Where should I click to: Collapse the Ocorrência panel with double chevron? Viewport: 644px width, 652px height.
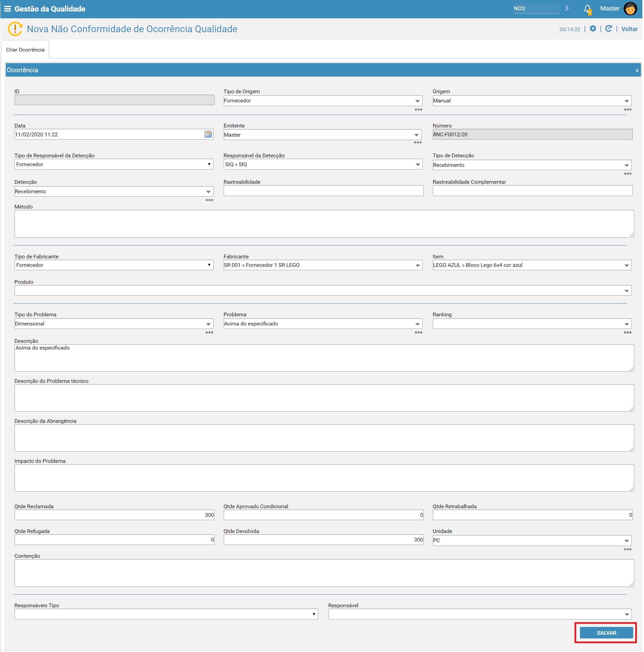[637, 71]
